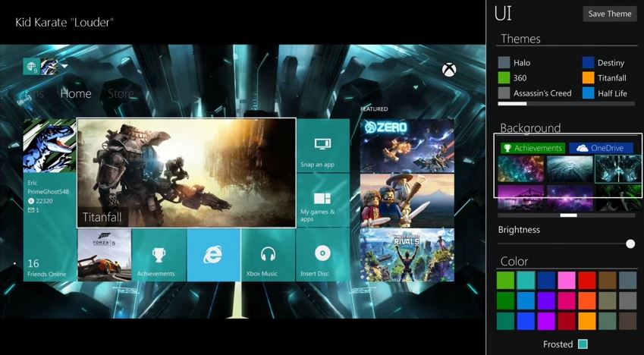Select the Titanfall theme

coord(604,77)
